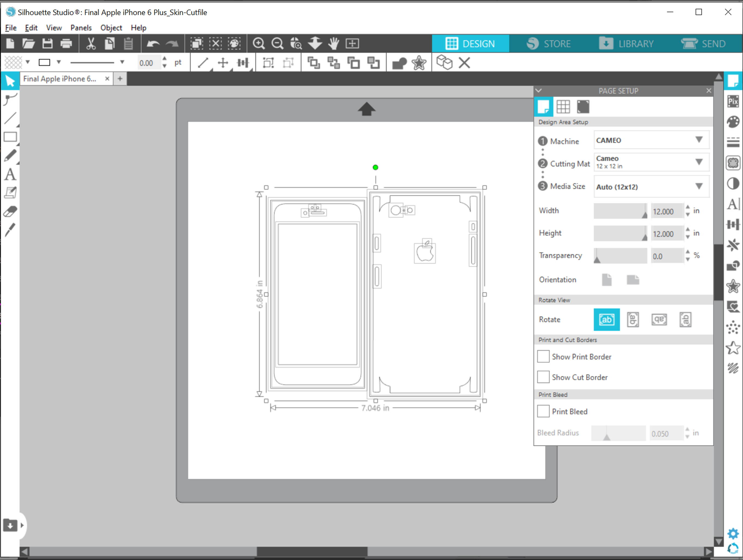Set rotate view to normal 'ab'

point(607,319)
